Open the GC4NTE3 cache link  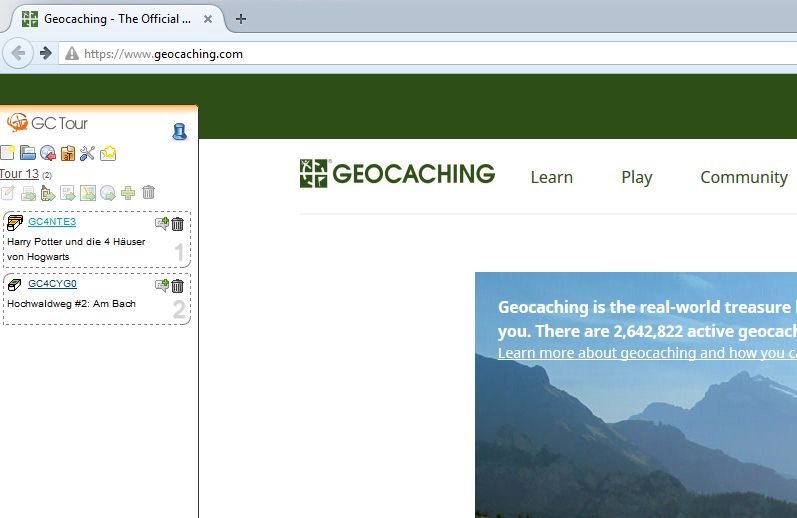(52, 222)
